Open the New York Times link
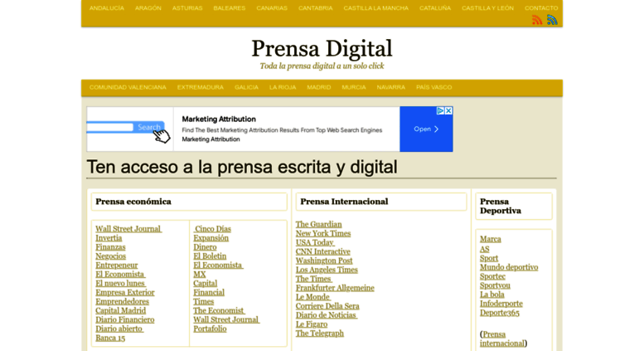This screenshot has height=351, width=644. [x=323, y=233]
